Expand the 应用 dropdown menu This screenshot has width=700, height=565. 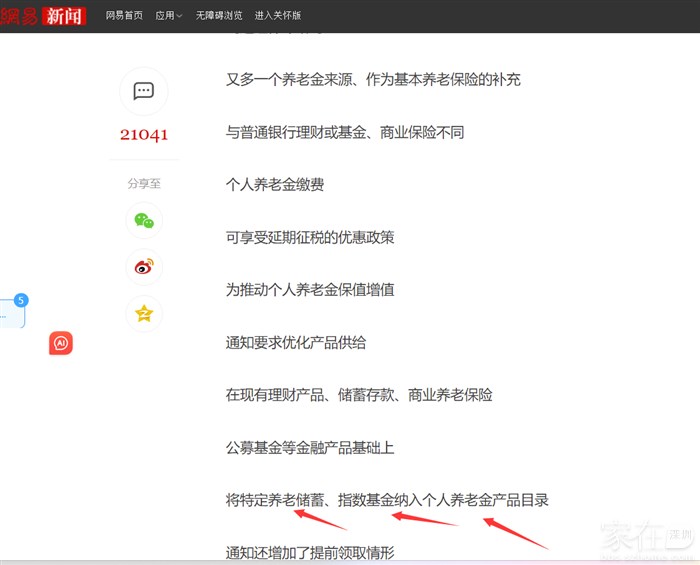click(168, 16)
